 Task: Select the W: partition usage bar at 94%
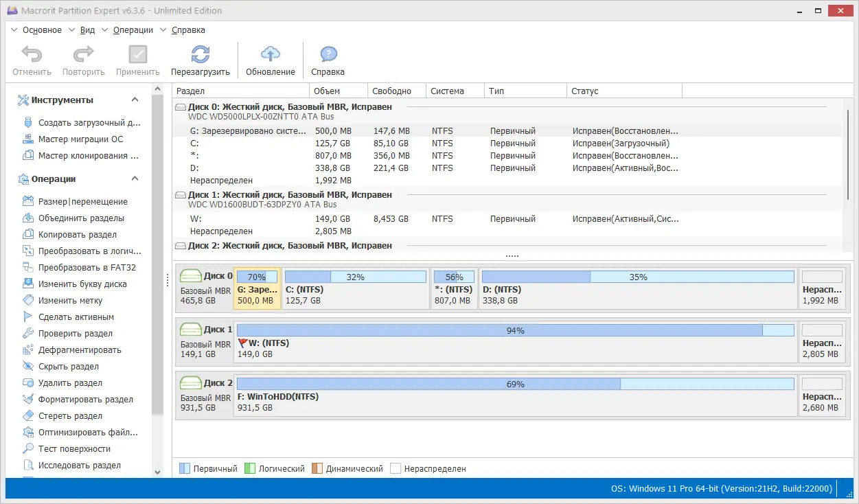[515, 331]
